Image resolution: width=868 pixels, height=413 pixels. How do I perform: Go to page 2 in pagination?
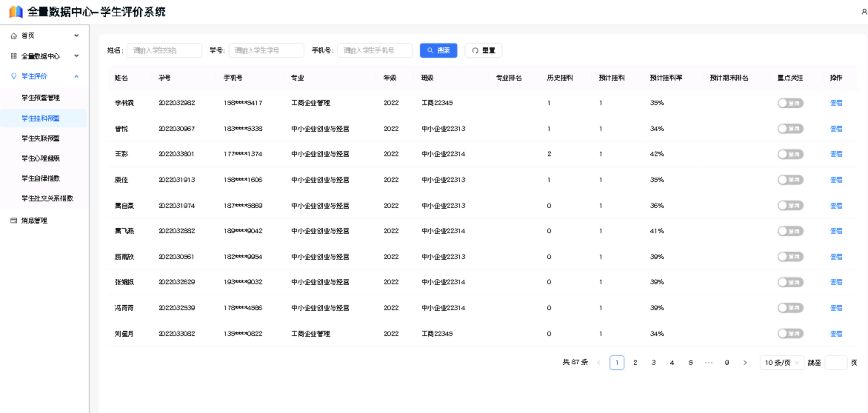pyautogui.click(x=635, y=363)
